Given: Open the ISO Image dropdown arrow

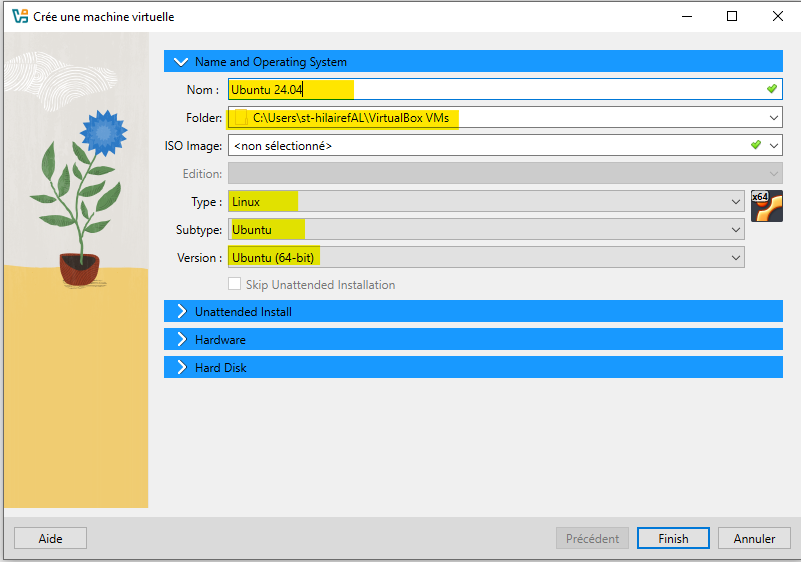Looking at the screenshot, I should 774,145.
